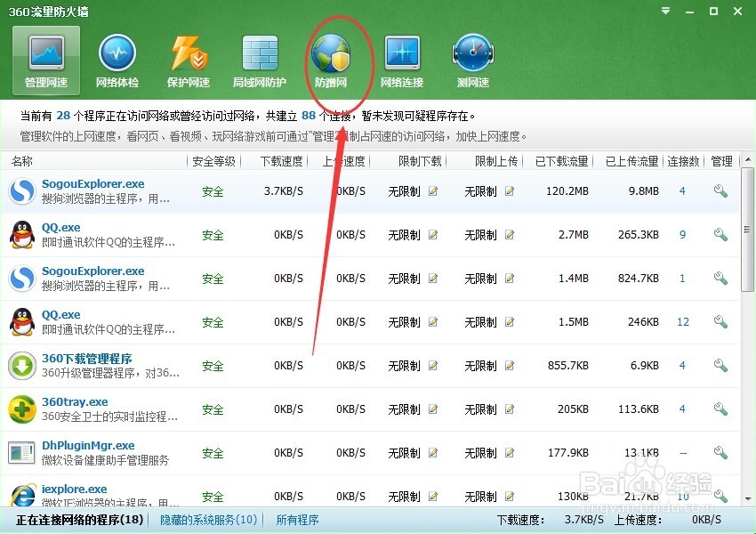Image resolution: width=756 pixels, height=534 pixels.
Task: Select the 保护网速 lightning shield icon
Action: [189, 61]
